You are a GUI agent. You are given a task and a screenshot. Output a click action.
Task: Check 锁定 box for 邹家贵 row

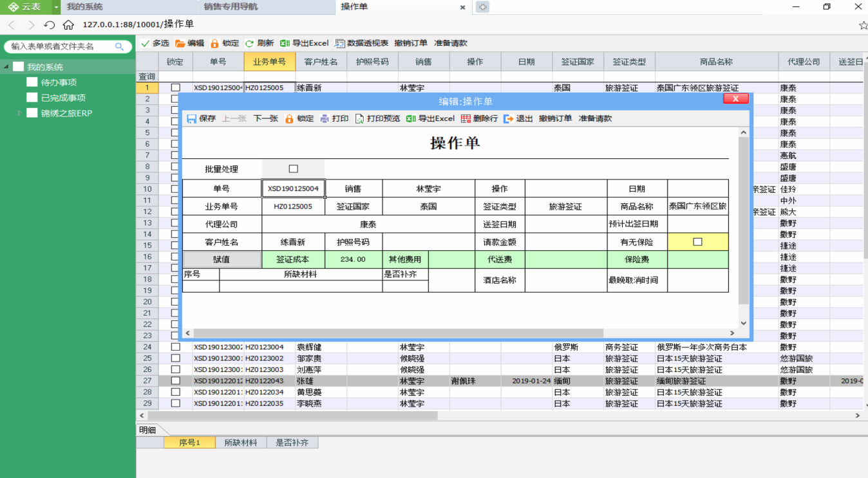(x=175, y=358)
